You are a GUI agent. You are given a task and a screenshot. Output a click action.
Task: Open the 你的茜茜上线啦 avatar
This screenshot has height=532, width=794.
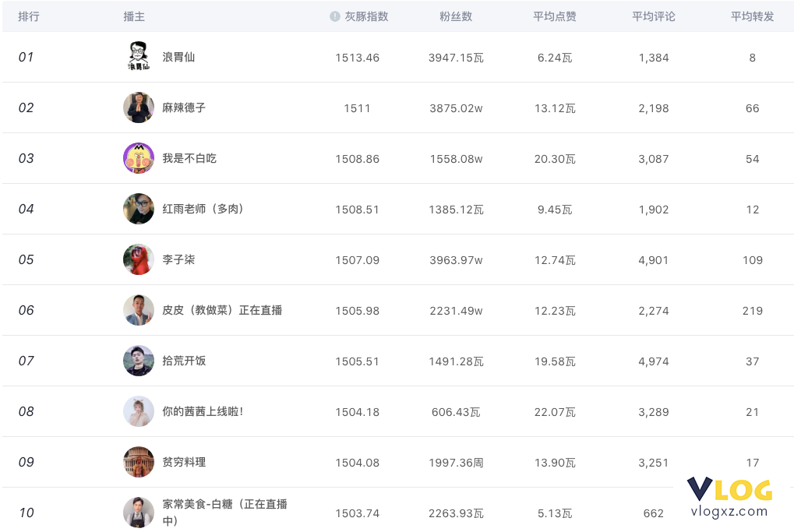click(x=138, y=411)
